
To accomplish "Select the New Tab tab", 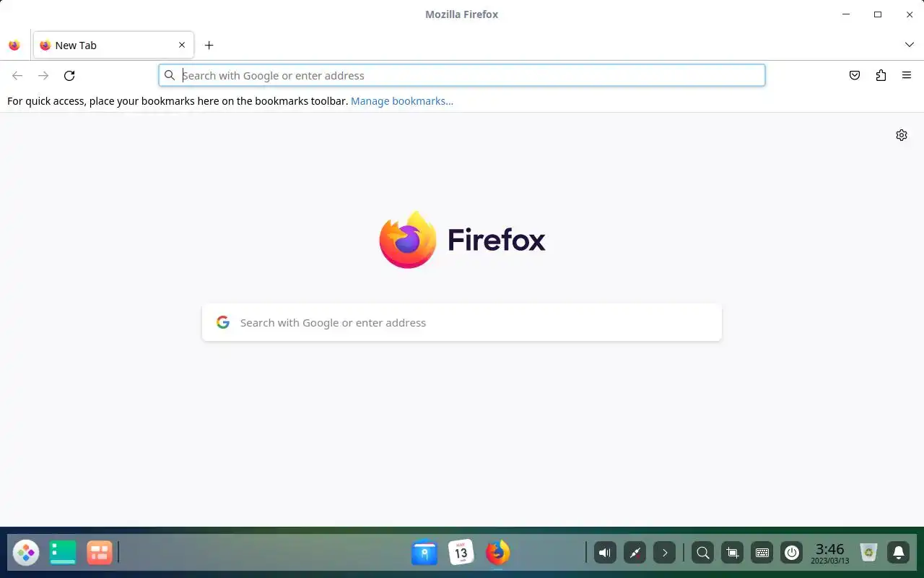I will [x=113, y=45].
